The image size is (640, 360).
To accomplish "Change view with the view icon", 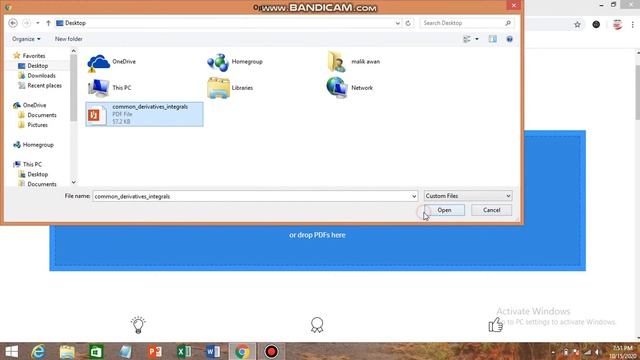I will [467, 39].
